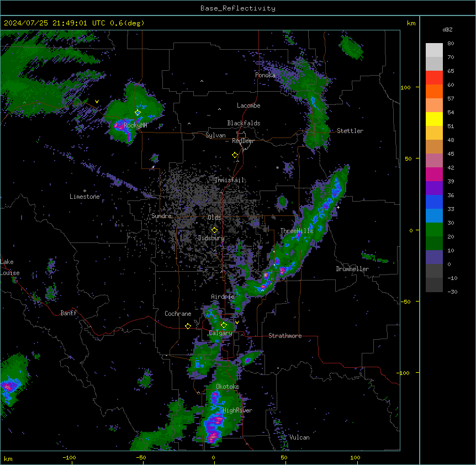
Task: Click the Base_Reflectivity title
Action: (238, 8)
